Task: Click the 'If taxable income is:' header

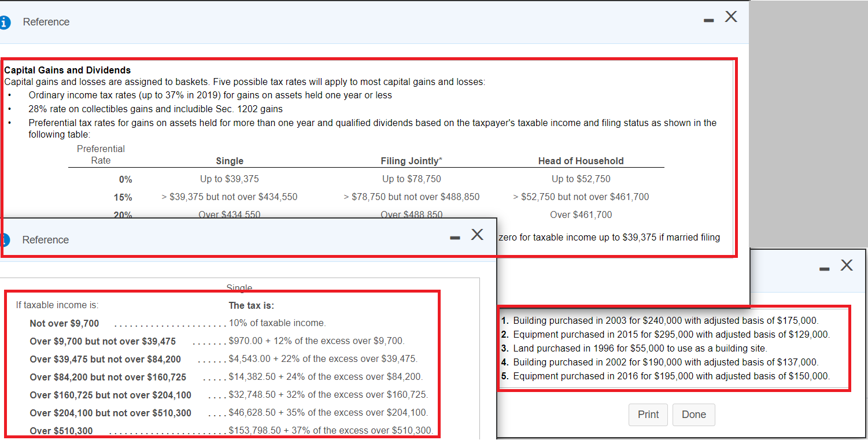Action: 57,305
